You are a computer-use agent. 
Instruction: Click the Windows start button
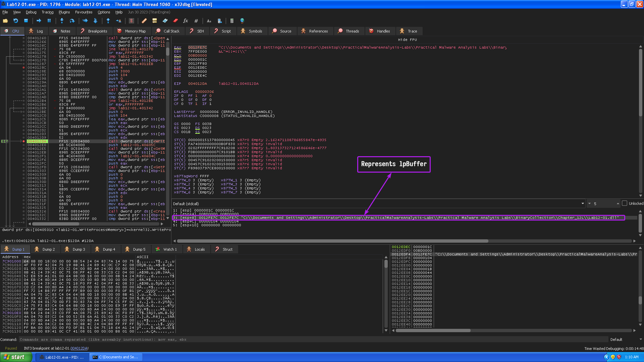(x=15, y=357)
